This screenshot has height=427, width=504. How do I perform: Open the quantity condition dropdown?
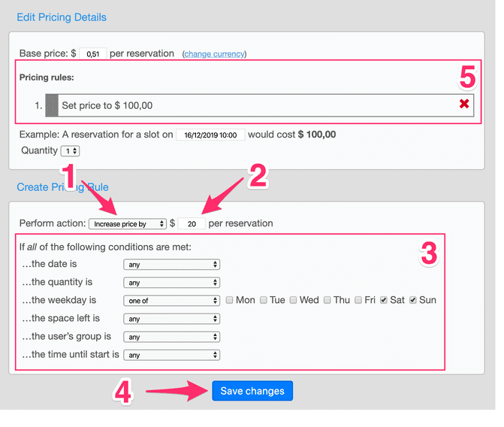coord(172,283)
